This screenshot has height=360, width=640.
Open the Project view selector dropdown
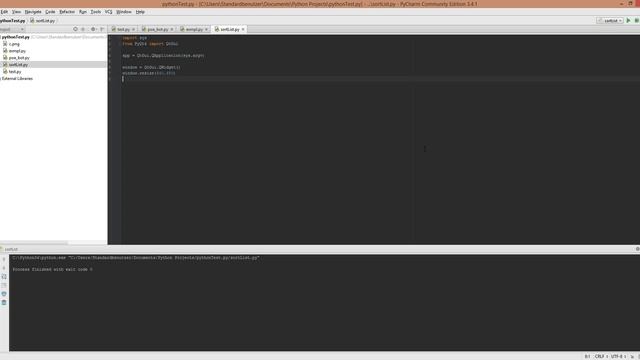coord(12,29)
